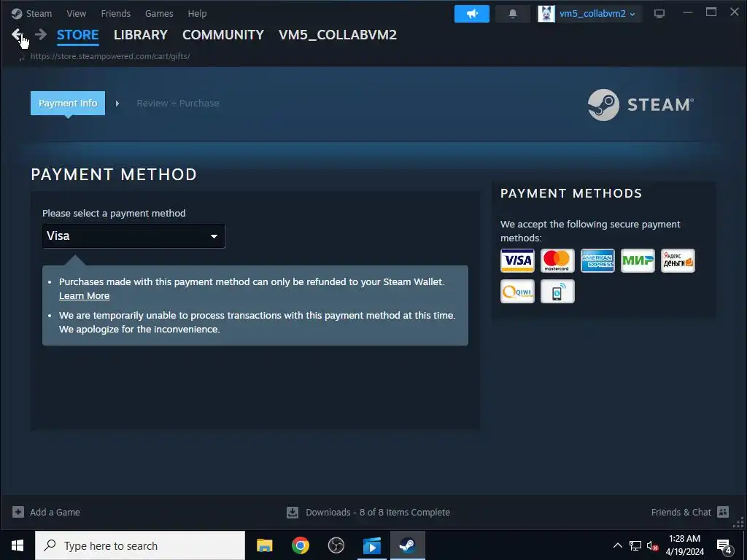Click the QIWI wallet logo

pyautogui.click(x=517, y=292)
